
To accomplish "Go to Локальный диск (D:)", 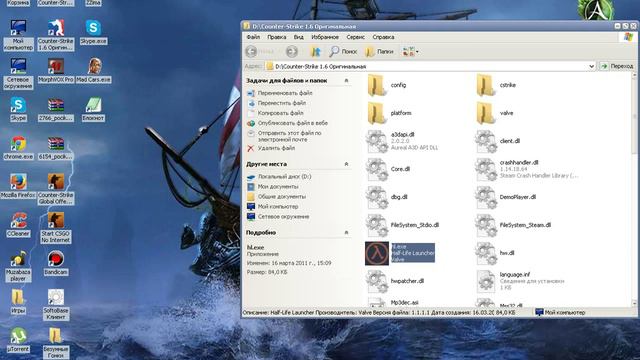I will pyautogui.click(x=284, y=177).
